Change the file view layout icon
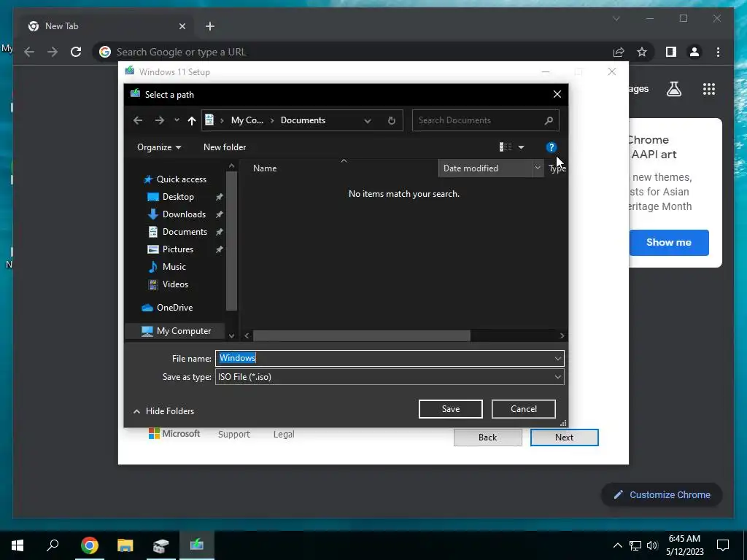This screenshot has height=560, width=747. (506, 147)
